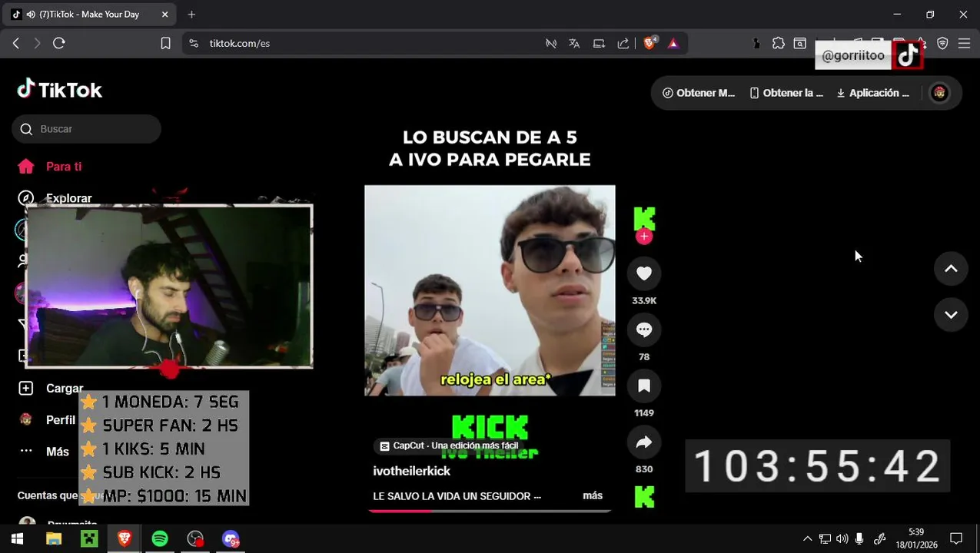Go to the previous video

tap(951, 269)
